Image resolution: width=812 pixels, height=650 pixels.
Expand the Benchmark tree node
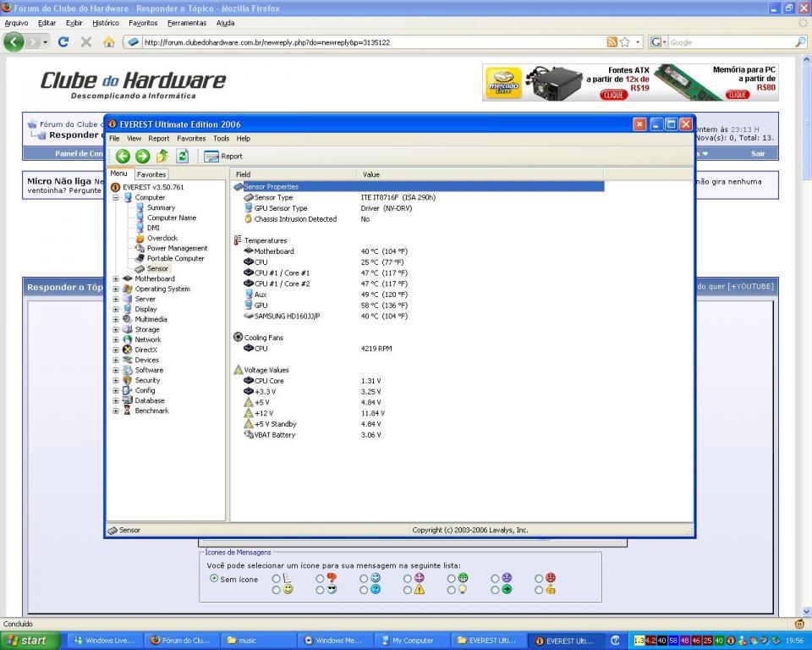click(116, 410)
